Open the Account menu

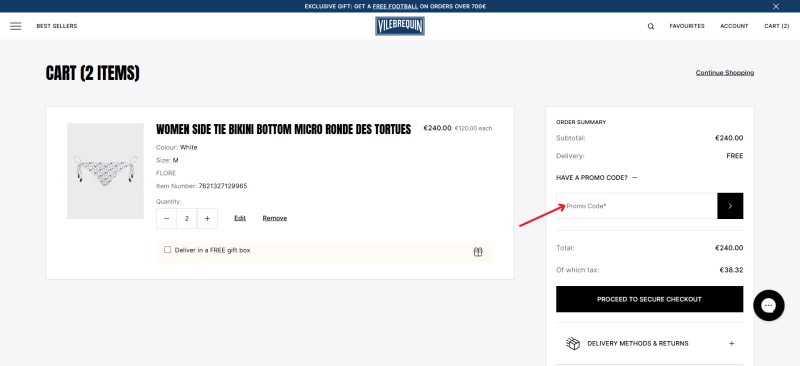click(734, 26)
